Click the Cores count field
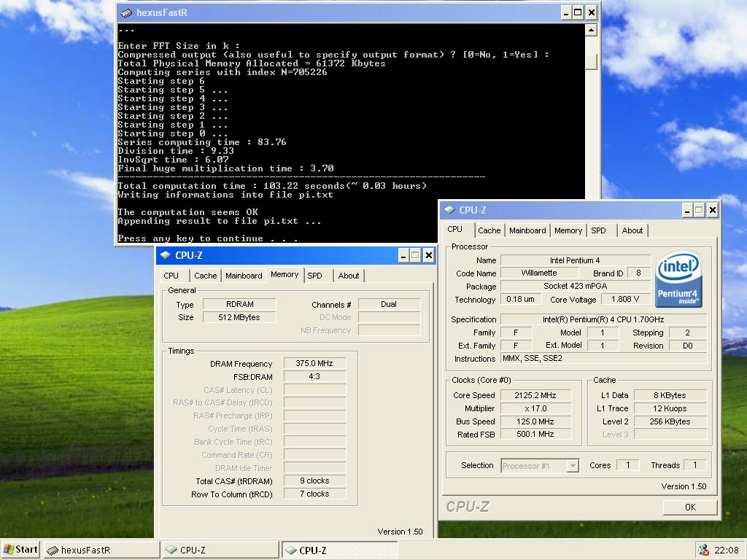This screenshot has width=747, height=560. tap(628, 465)
